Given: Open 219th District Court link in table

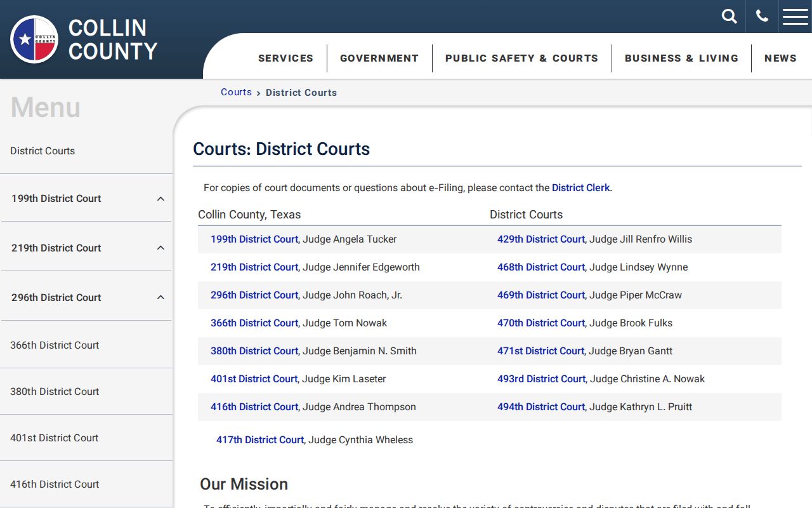Looking at the screenshot, I should click(254, 267).
